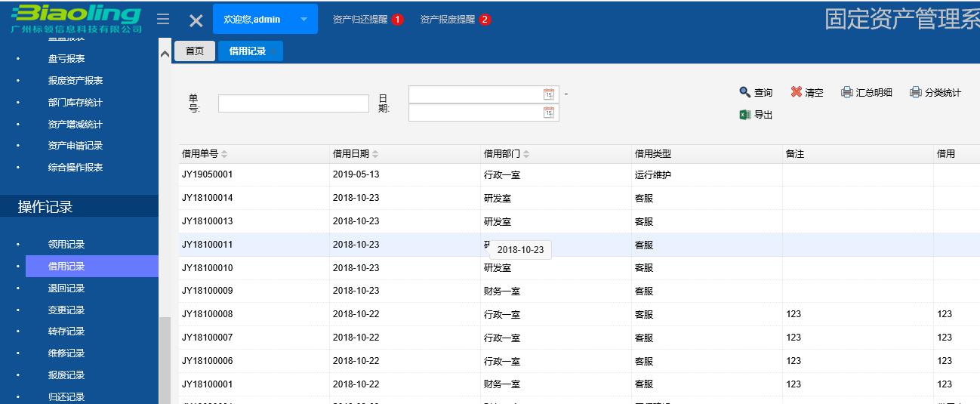Click the 单号 search input field
980x404 pixels.
(293, 103)
